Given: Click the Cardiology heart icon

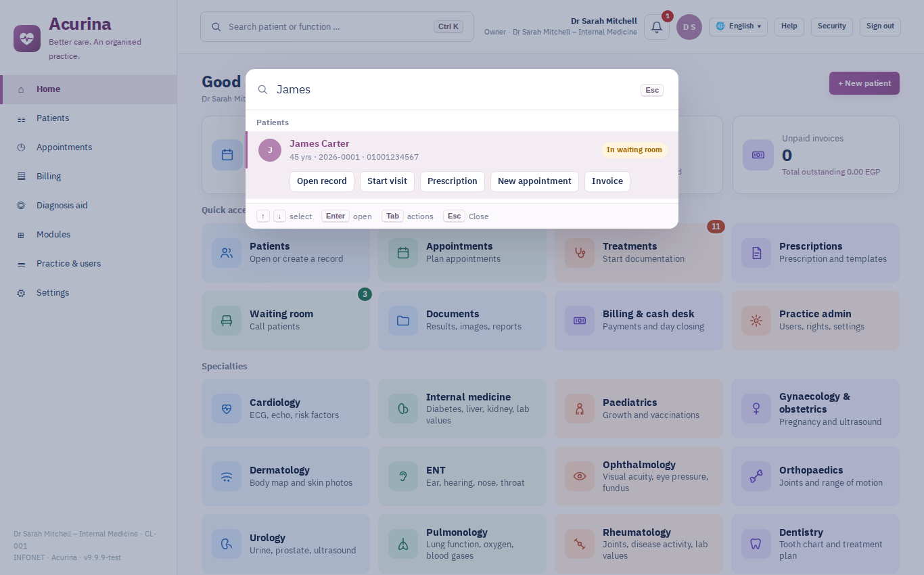Looking at the screenshot, I should 227,409.
